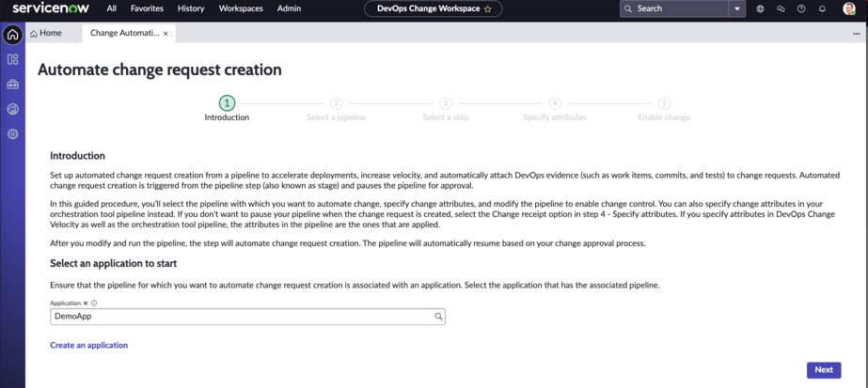Open the Admin menu

coord(289,8)
